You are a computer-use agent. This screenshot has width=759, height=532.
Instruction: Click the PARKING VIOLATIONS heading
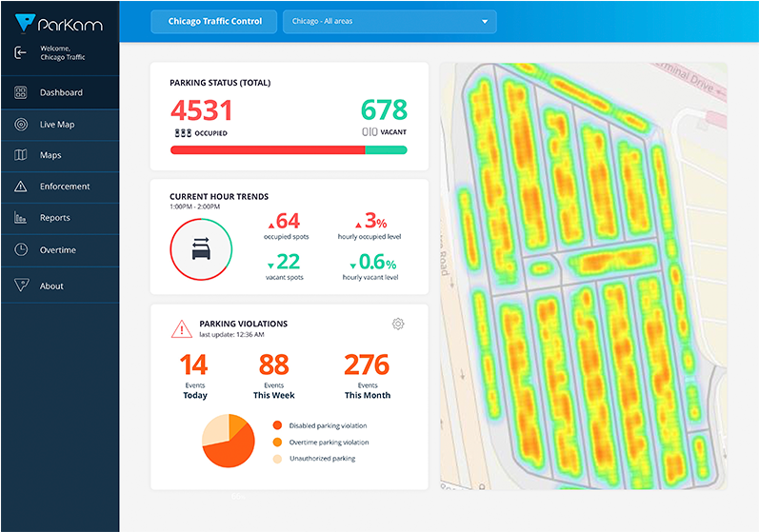pyautogui.click(x=244, y=324)
